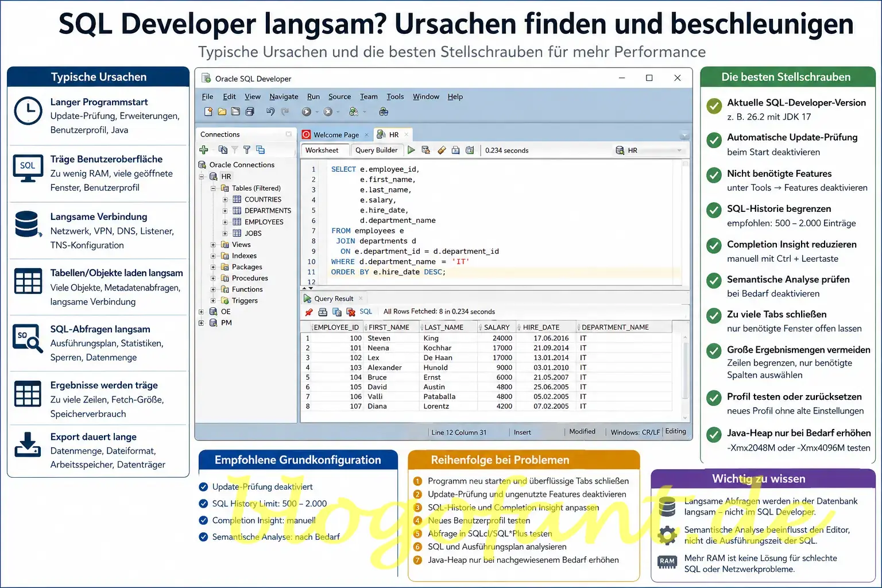This screenshot has height=588, width=882.
Task: Click the New file toolbar icon
Action: pyautogui.click(x=208, y=112)
